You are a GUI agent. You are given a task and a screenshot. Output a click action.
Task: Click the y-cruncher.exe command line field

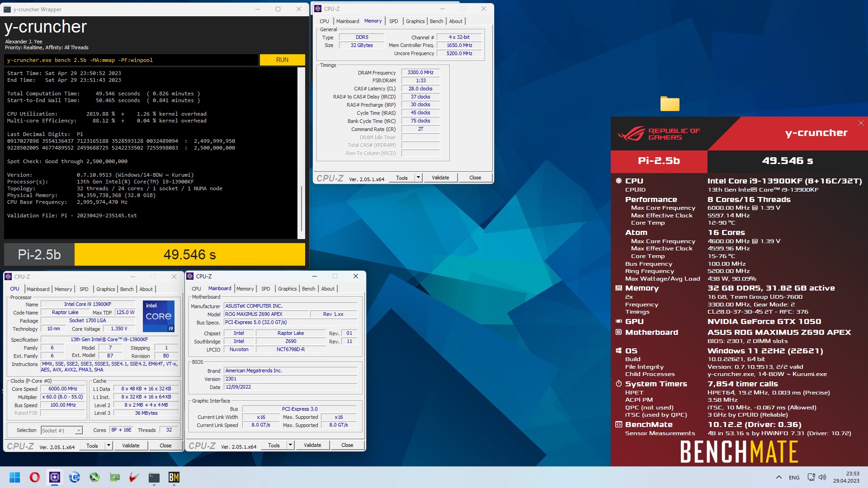pyautogui.click(x=132, y=60)
